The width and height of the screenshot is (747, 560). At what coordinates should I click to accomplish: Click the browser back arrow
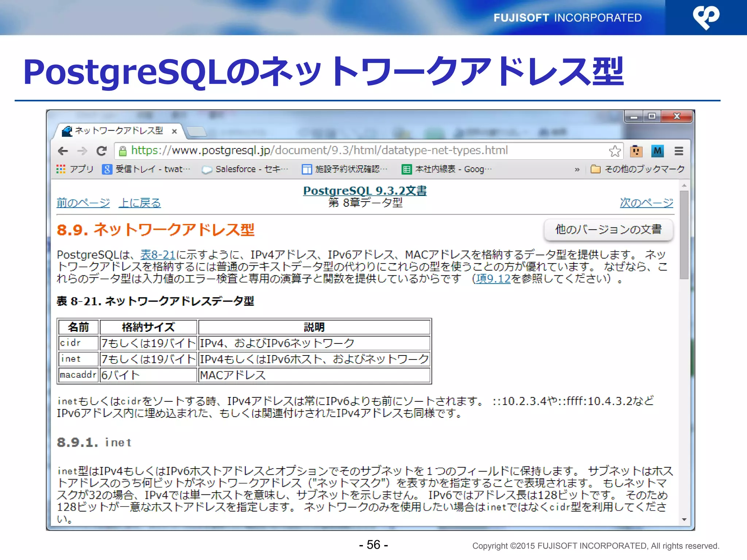63,151
